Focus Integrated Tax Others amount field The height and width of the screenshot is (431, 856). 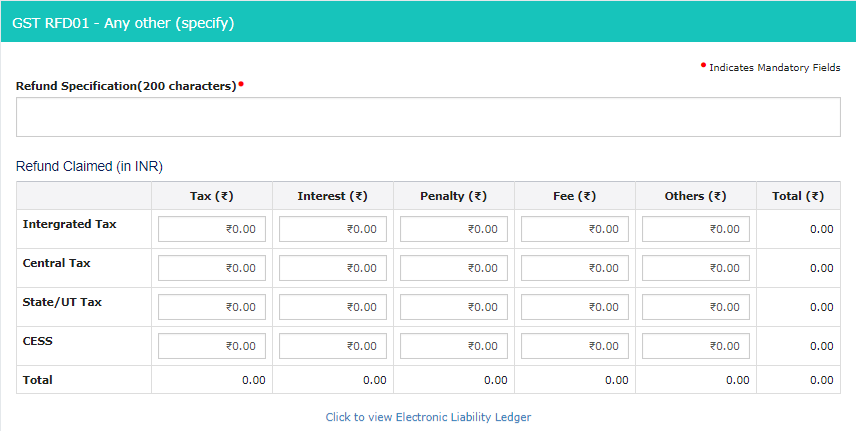click(696, 229)
